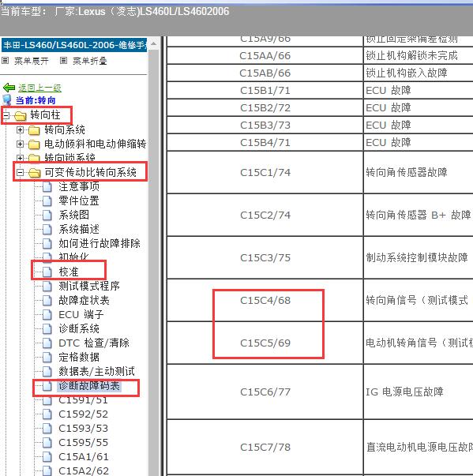Click document icon beside 系统描述
This screenshot has width=473, height=476.
[x=47, y=230]
